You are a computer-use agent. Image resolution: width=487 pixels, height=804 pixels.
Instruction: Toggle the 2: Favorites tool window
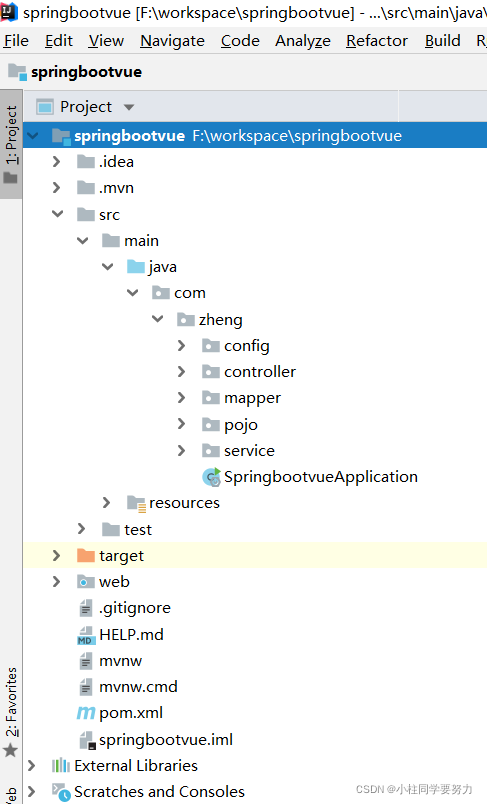coord(11,711)
